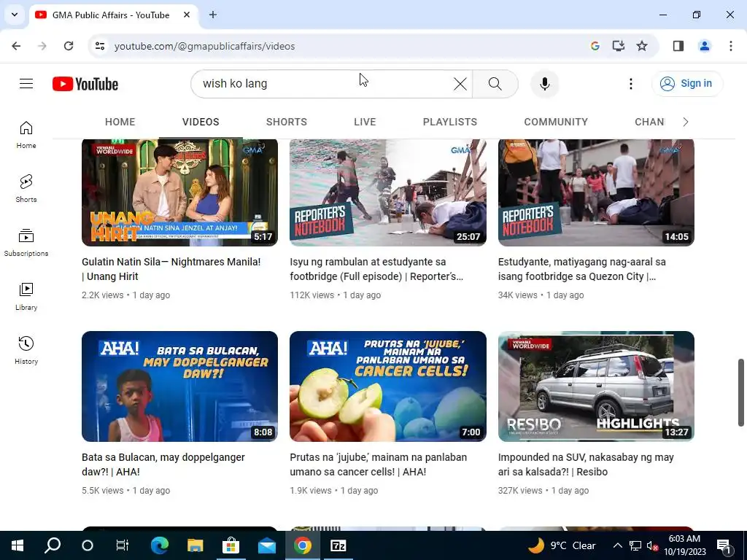Viewport: 747px width, 560px height.
Task: Open the 9°C Clear weather widget
Action: (x=562, y=545)
